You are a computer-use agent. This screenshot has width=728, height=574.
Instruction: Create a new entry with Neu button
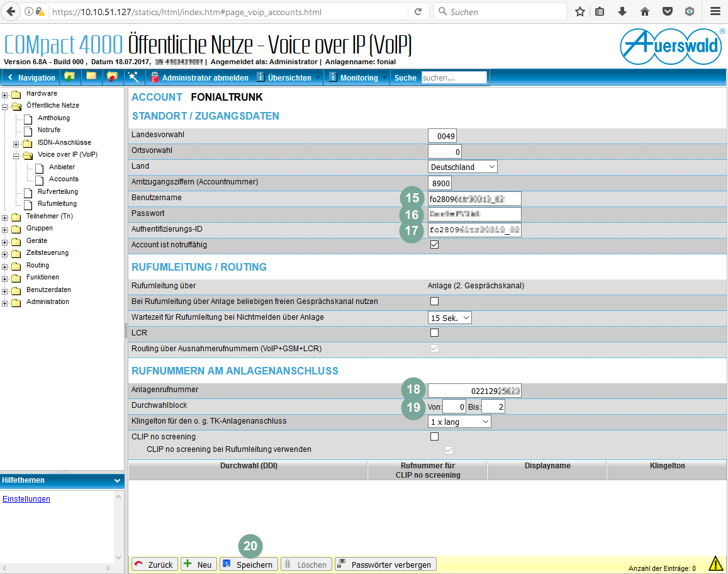tap(198, 565)
